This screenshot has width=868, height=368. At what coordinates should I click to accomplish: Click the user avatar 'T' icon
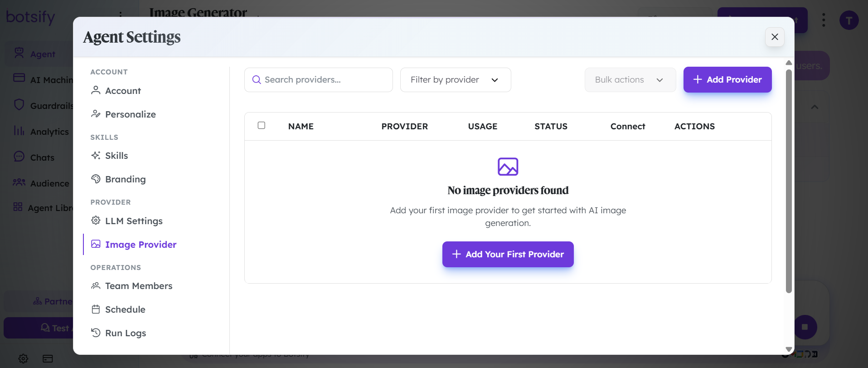849,20
